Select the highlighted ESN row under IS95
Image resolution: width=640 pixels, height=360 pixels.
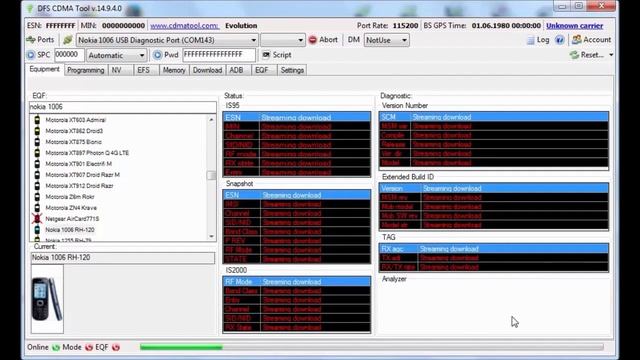coord(297,118)
